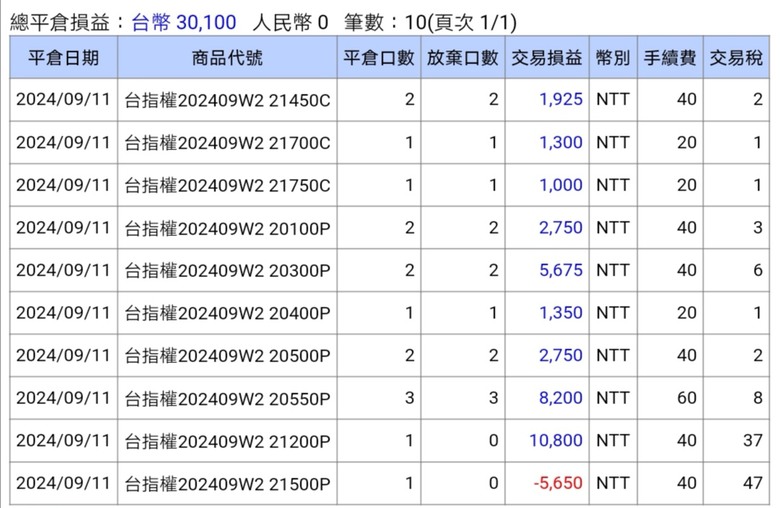Click the 交易損益 column header
780x508 pixels.
tap(547, 58)
